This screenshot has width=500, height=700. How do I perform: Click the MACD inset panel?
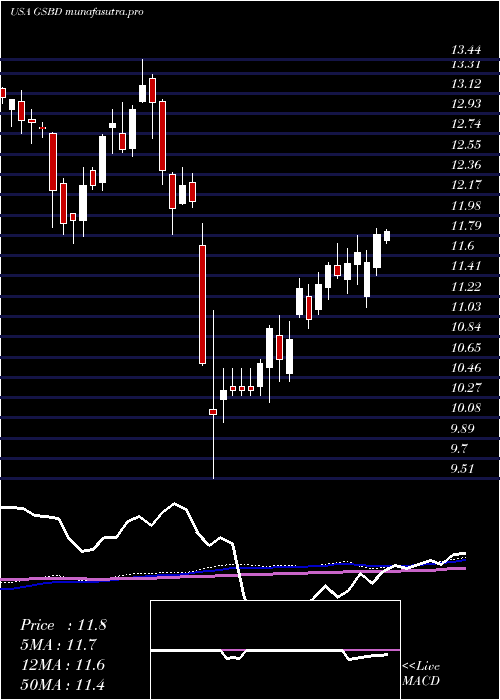point(275,650)
